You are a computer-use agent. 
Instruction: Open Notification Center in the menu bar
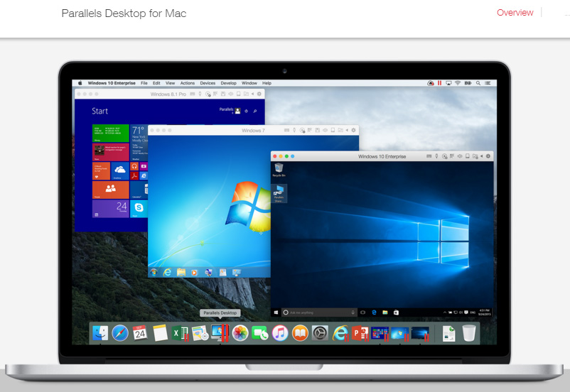tap(488, 83)
